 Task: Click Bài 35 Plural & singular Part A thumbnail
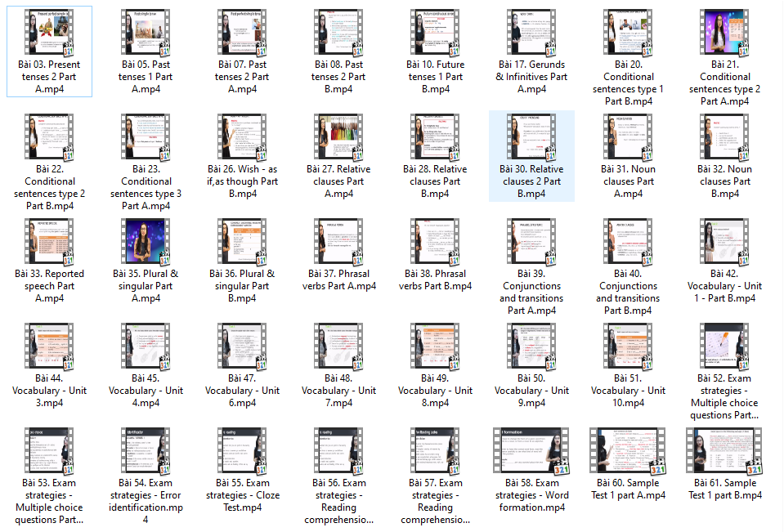click(x=146, y=242)
